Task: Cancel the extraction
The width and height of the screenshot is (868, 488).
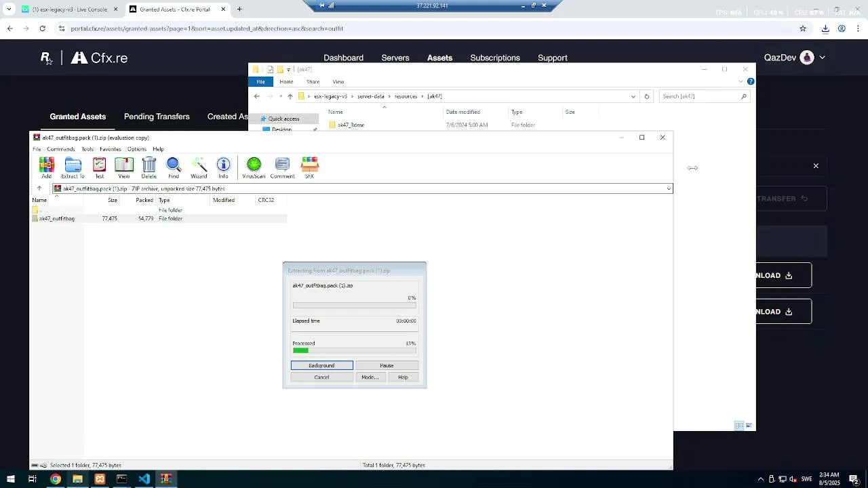Action: 321,377
